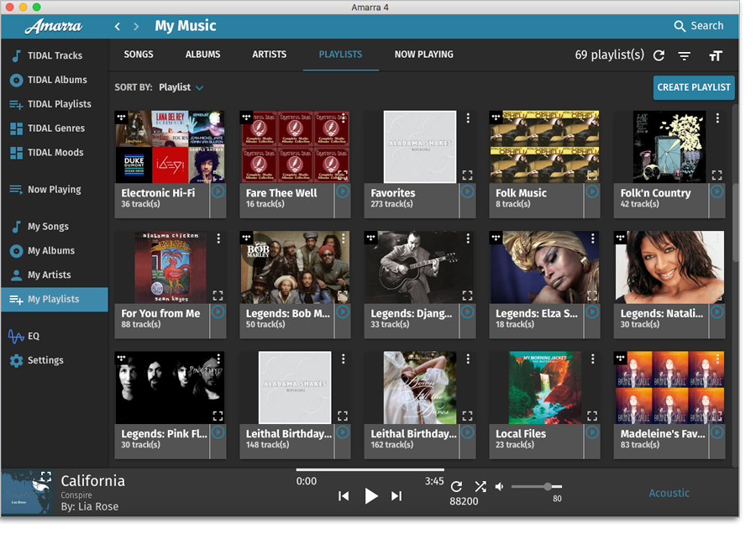This screenshot has width=756, height=534.
Task: Click the text size icon in the toolbar
Action: click(x=715, y=55)
